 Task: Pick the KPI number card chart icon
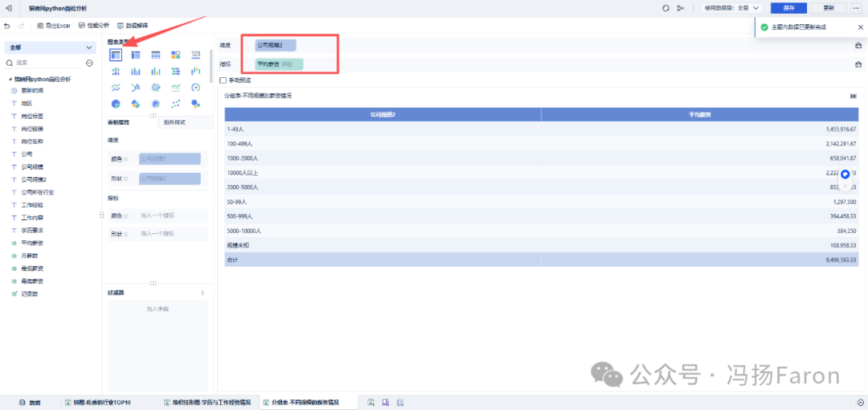pos(195,55)
